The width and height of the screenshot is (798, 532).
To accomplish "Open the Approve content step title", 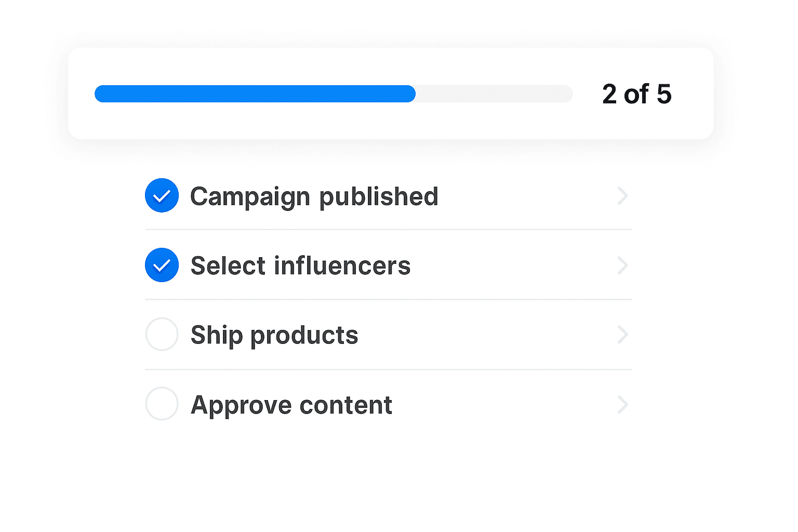I will pos(291,405).
